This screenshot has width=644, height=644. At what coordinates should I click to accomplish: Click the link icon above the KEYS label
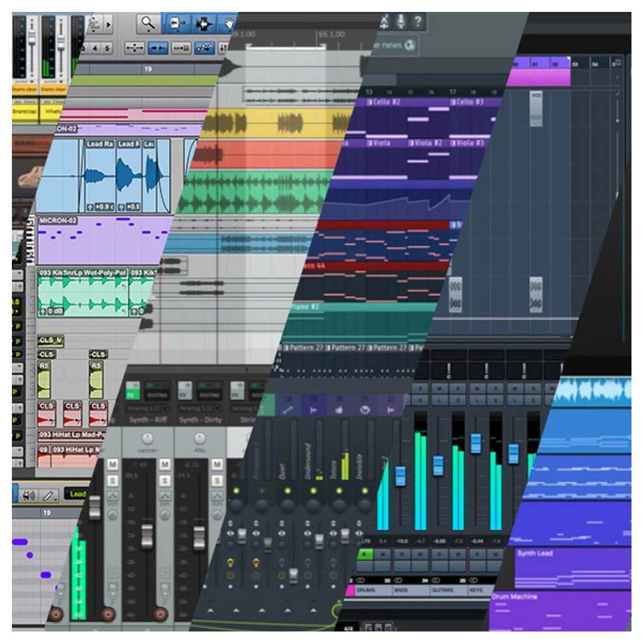coord(473,580)
